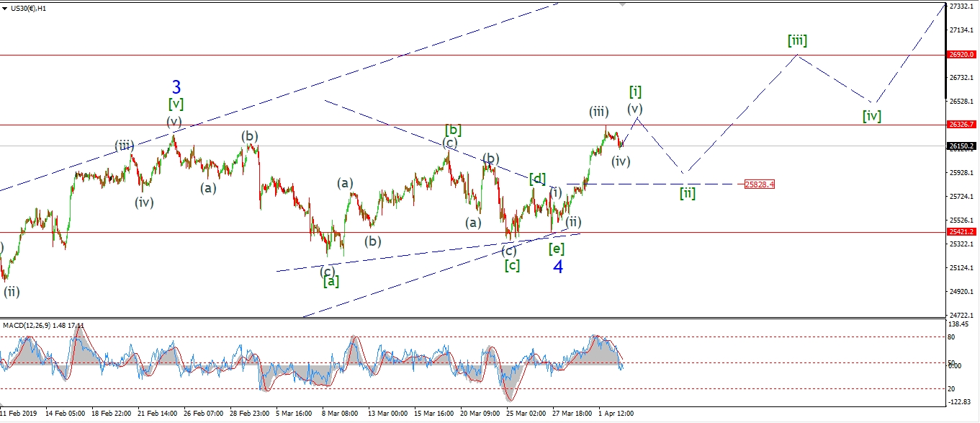
Task: Click the red 26326.7 price tag
Action: tap(963, 125)
